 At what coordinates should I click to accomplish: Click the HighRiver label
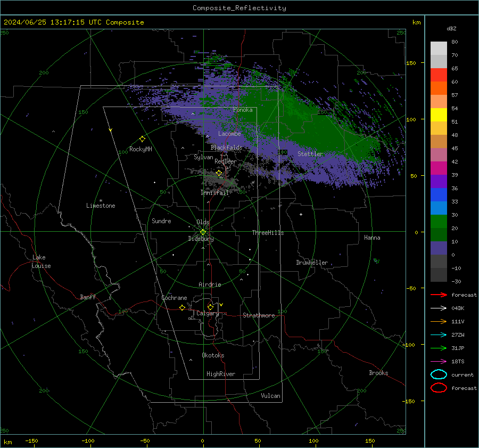coord(221,374)
